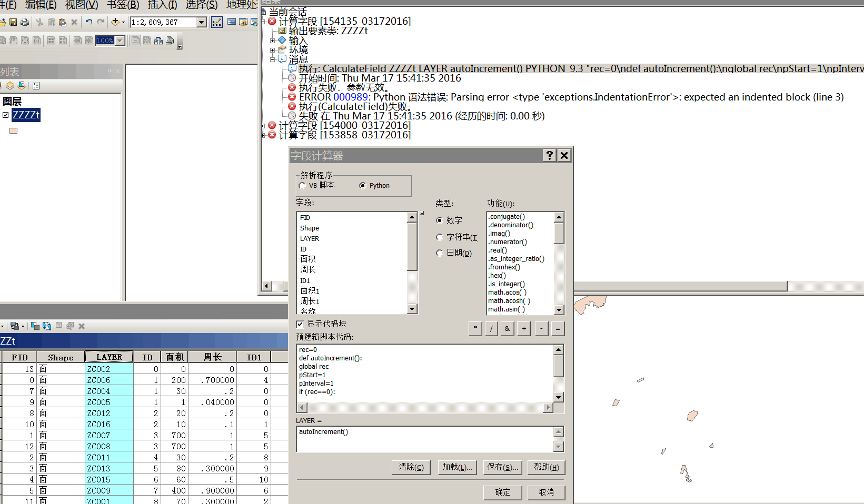Click the pre-logic script code text area

click(x=425, y=374)
